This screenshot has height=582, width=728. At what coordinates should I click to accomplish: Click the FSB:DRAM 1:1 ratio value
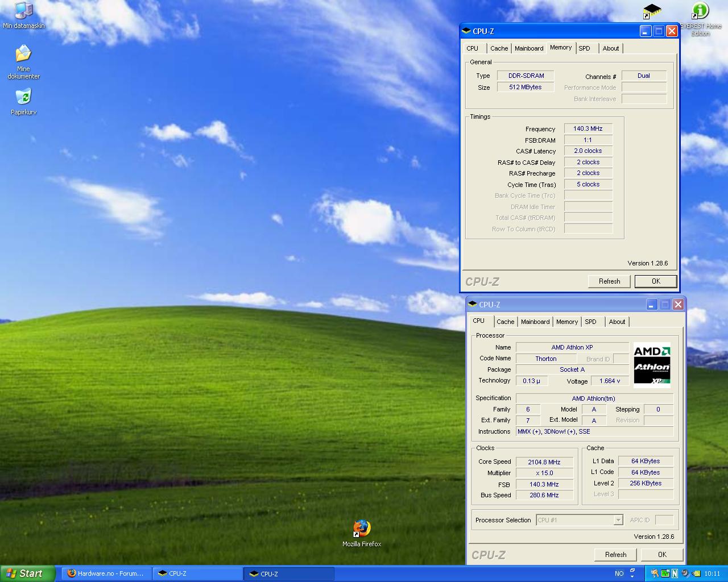click(588, 140)
